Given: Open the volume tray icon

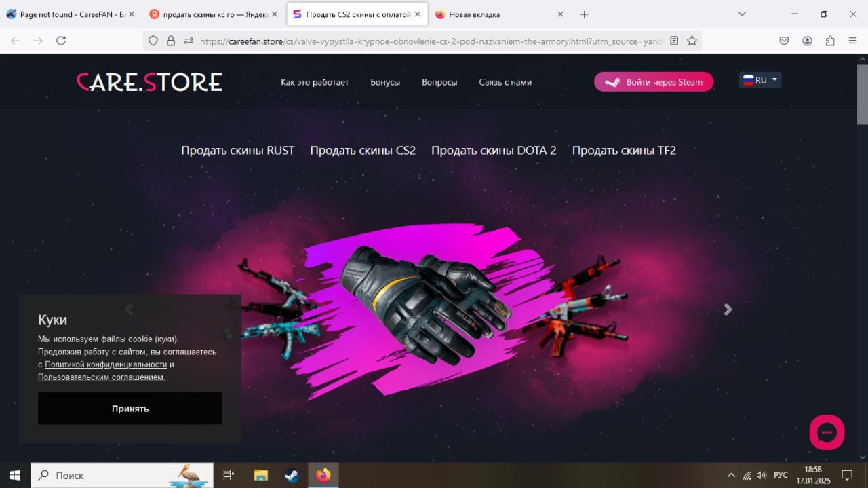Looking at the screenshot, I should (x=762, y=475).
